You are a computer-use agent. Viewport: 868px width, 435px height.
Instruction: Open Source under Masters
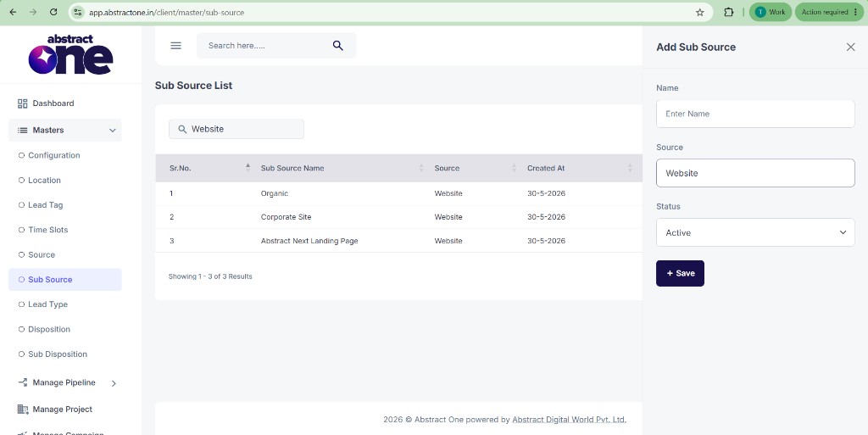(42, 254)
